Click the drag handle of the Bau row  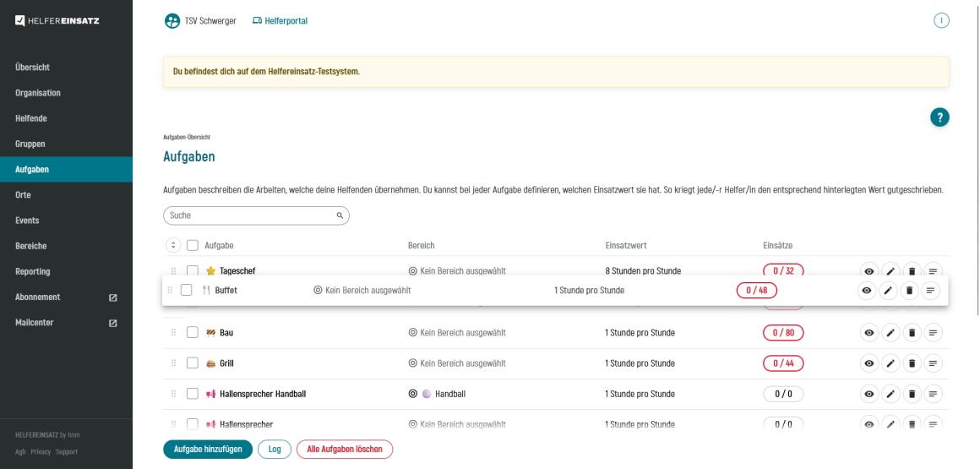click(x=174, y=333)
